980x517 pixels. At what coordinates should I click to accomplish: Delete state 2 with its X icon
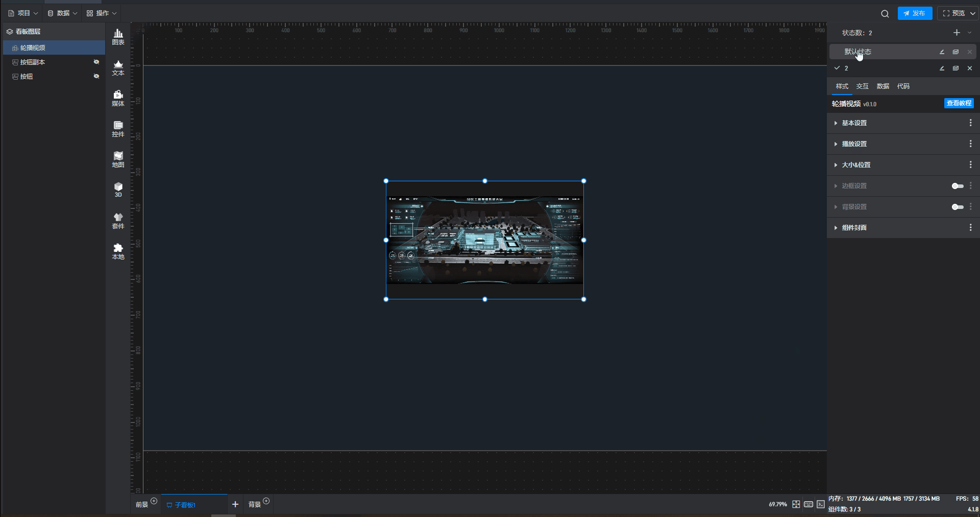click(969, 68)
